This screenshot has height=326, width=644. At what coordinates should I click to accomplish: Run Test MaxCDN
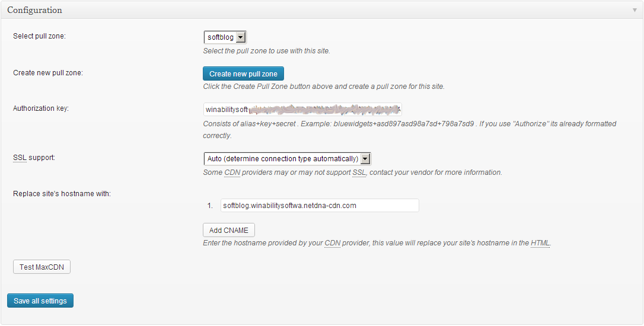coord(42,267)
